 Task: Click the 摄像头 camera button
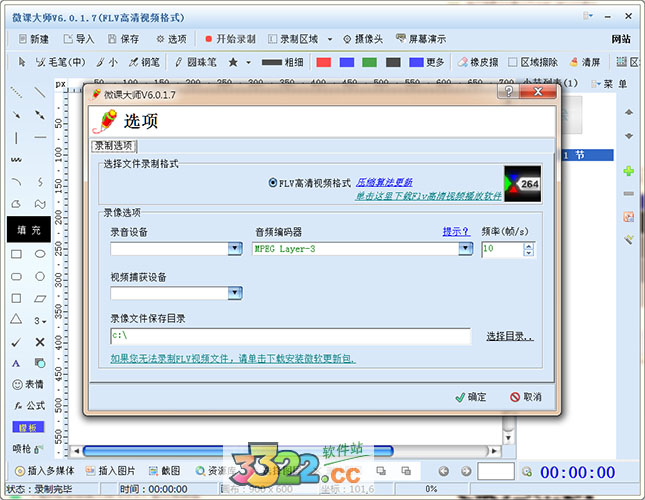[363, 39]
